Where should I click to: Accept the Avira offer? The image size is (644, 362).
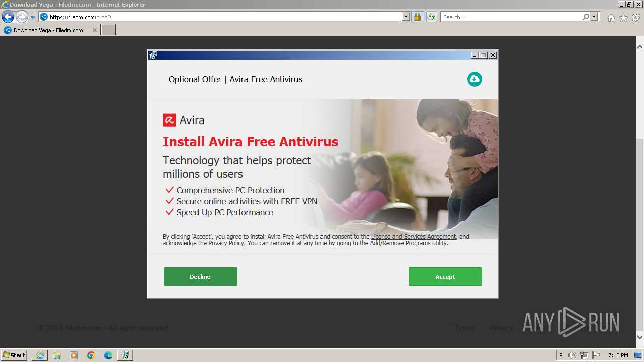click(x=445, y=277)
